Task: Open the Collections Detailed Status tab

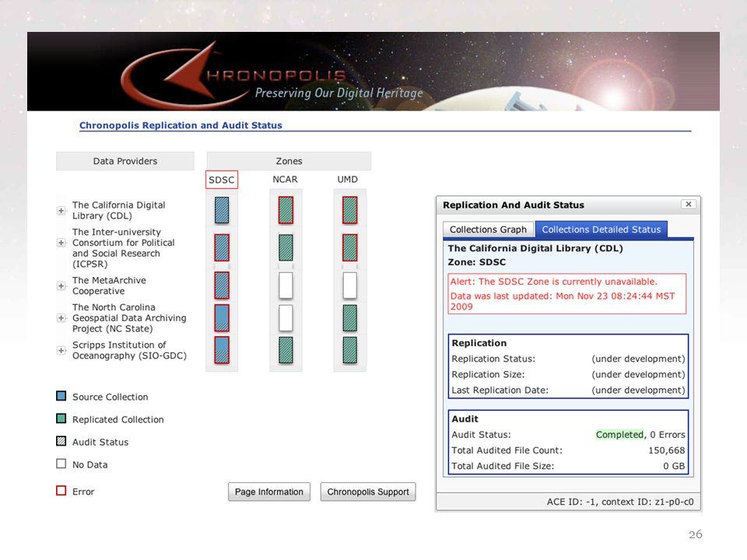Action: [601, 229]
